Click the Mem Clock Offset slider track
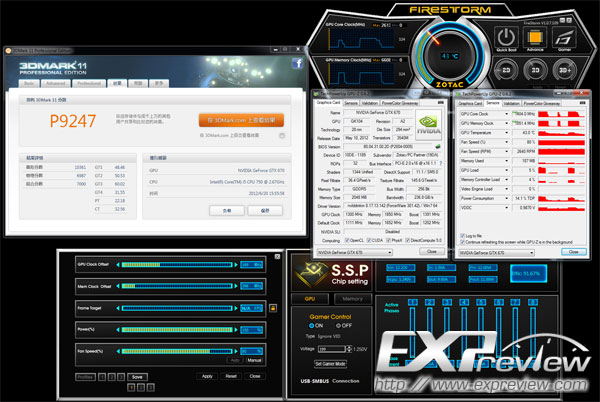Image resolution: width=600 pixels, height=402 pixels. tap(177, 286)
